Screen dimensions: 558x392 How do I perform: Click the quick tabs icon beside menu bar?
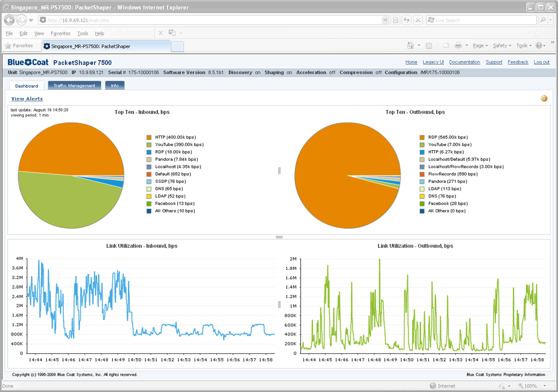pyautogui.click(x=172, y=33)
